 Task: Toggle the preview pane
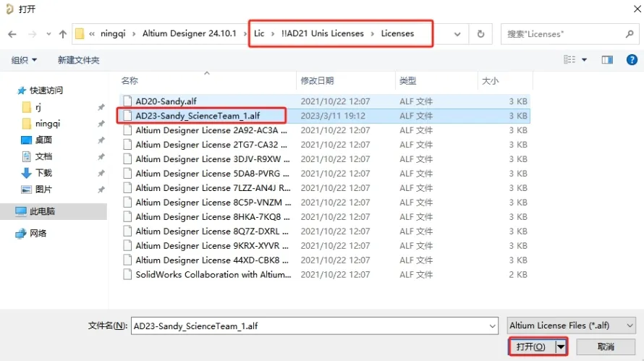[607, 60]
